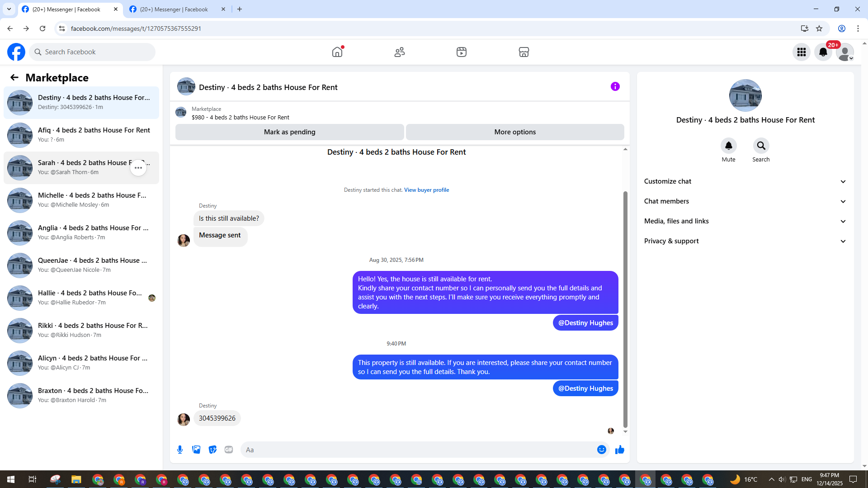Open the Michelle conversation
Screen dimensions: 868x488
(x=81, y=200)
